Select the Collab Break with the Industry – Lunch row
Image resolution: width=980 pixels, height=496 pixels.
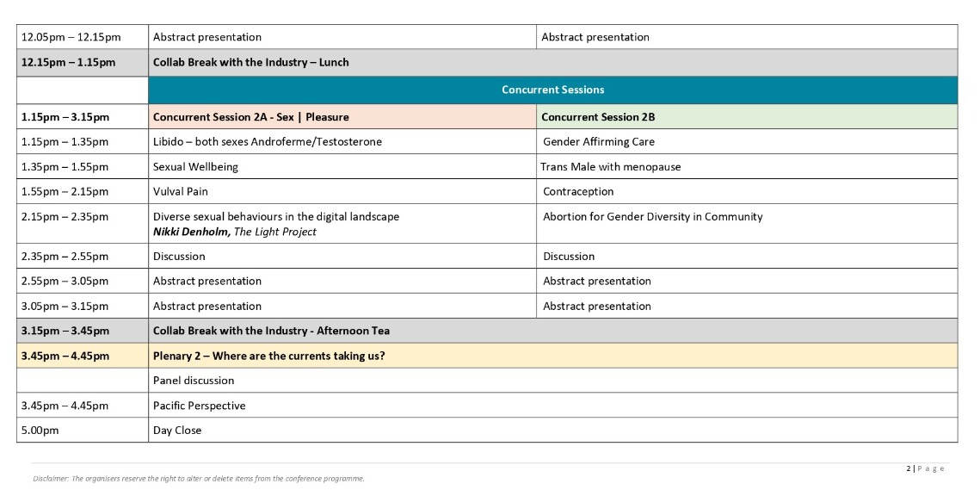coord(250,63)
